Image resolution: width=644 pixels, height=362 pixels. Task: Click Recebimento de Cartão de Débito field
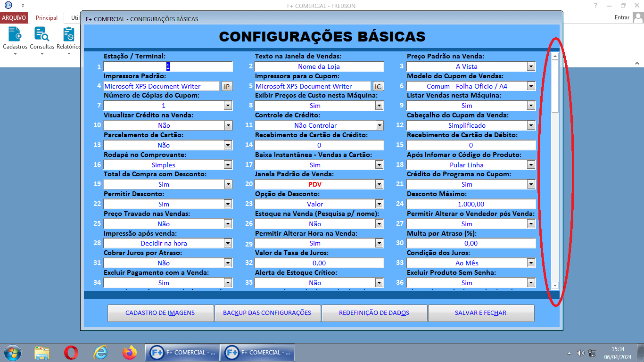(471, 145)
